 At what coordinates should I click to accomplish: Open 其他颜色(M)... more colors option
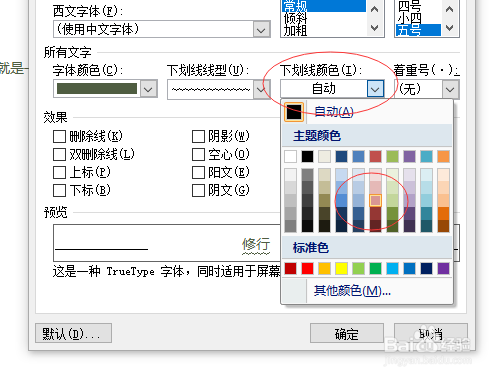[367, 291]
